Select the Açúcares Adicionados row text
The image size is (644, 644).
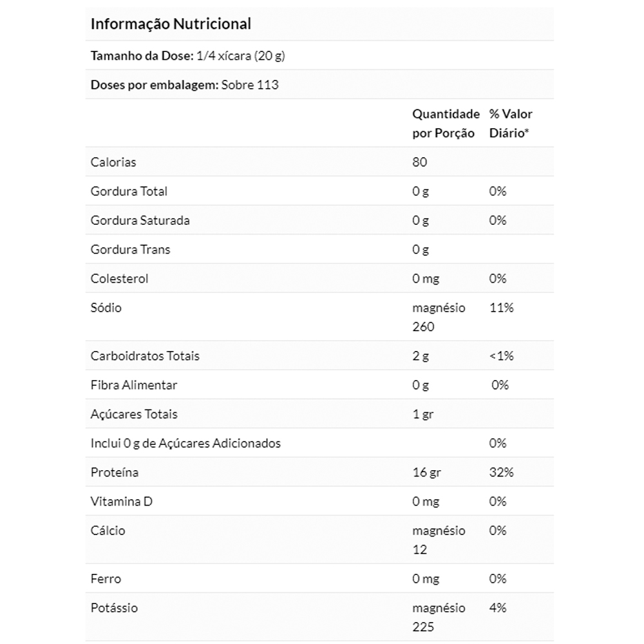[185, 444]
